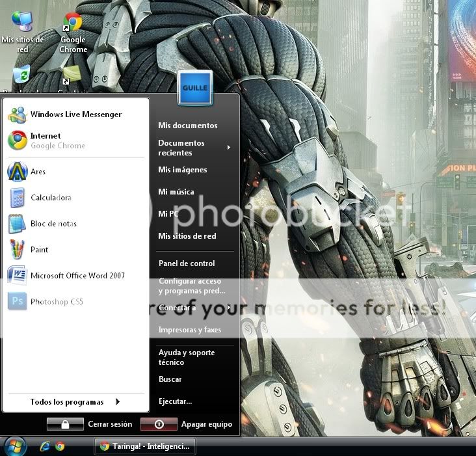Open Windows Live Messenger icon

(x=18, y=114)
